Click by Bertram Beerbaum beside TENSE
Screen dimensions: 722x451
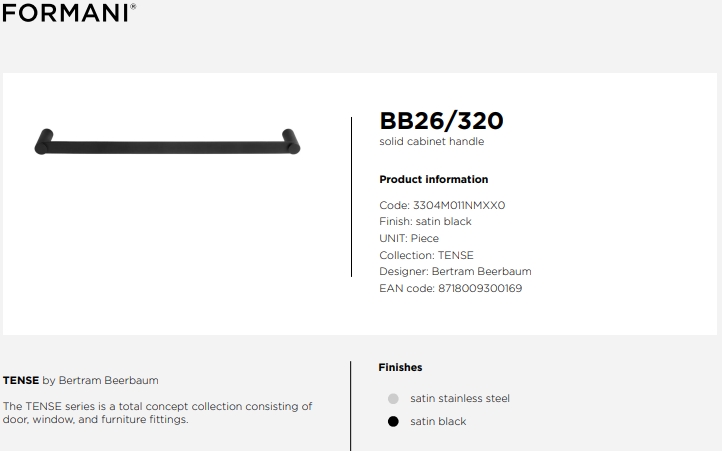click(x=100, y=381)
